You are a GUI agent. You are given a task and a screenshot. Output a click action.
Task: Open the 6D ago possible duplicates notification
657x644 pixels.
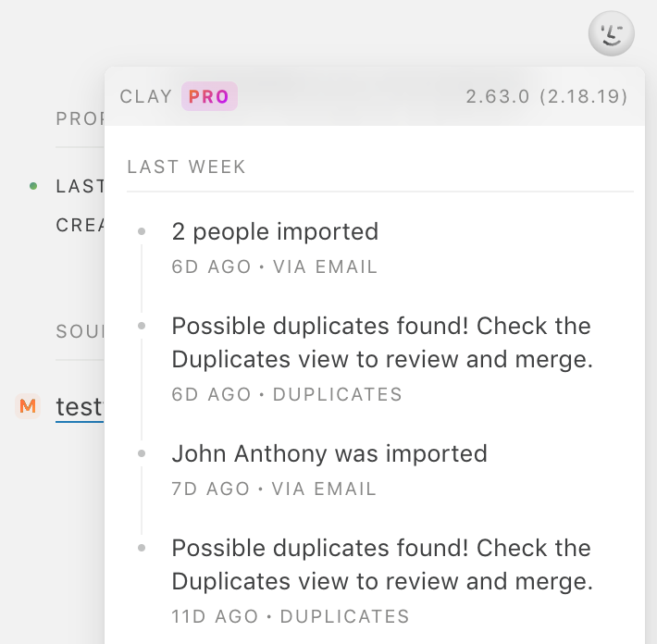[x=381, y=341]
